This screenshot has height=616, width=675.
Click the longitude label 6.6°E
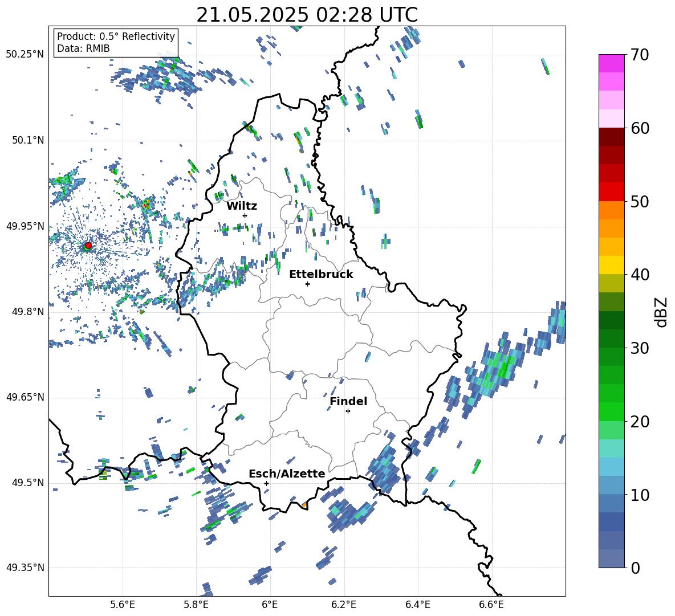click(x=491, y=605)
